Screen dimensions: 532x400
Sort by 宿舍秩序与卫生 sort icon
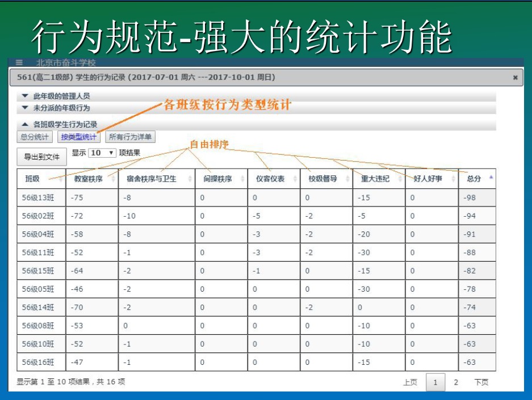pos(190,179)
